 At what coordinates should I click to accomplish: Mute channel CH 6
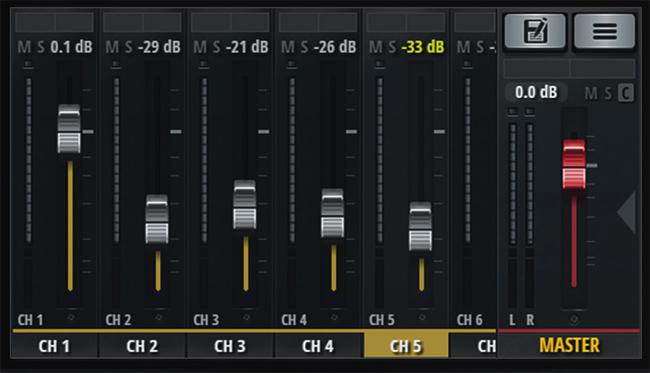point(463,47)
